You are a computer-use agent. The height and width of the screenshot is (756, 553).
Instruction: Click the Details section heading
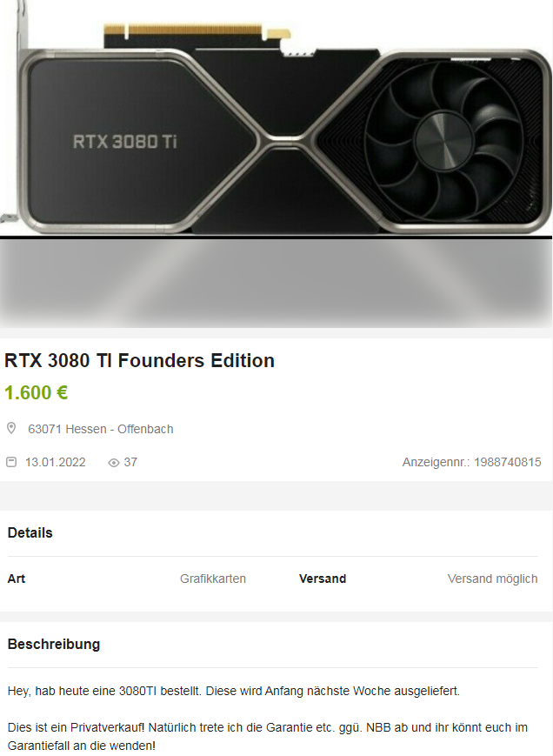point(30,532)
